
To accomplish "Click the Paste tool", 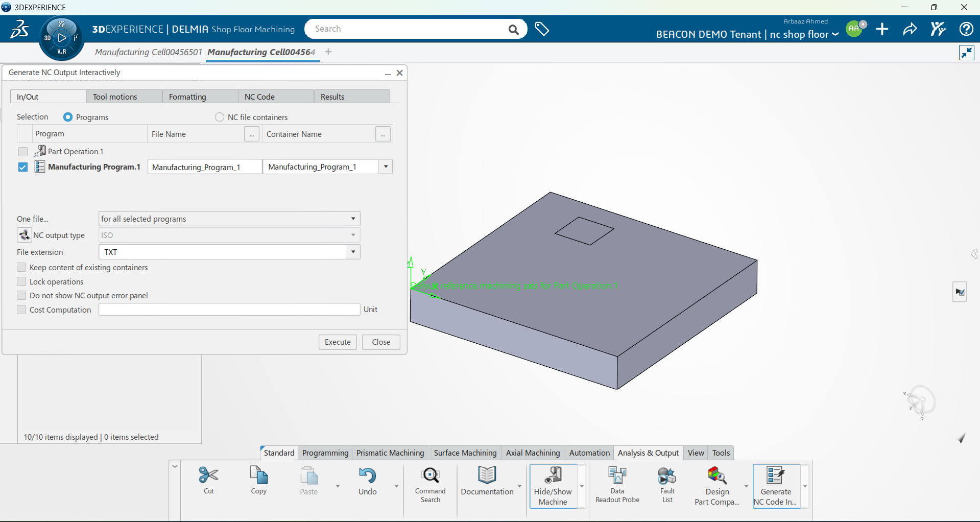I will (x=309, y=481).
